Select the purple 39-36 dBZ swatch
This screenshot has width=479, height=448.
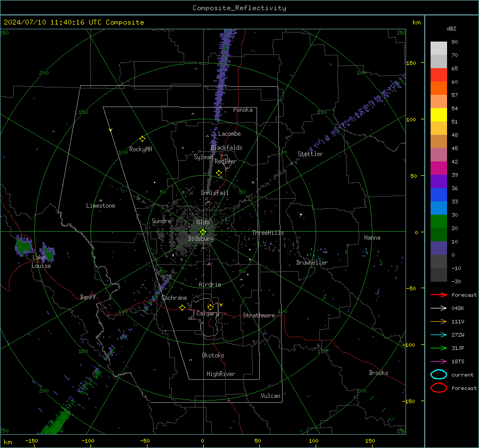[x=439, y=182]
